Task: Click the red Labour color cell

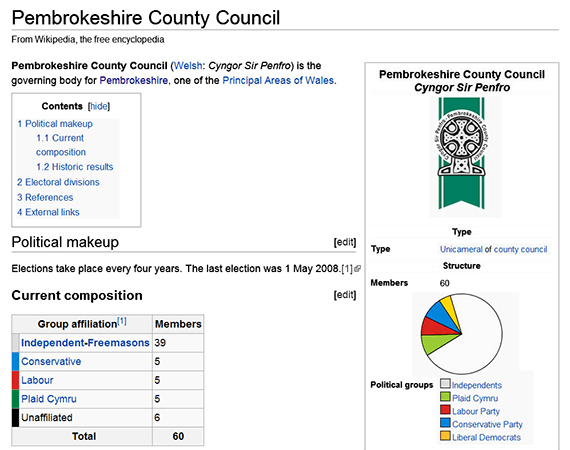Action: (x=15, y=380)
